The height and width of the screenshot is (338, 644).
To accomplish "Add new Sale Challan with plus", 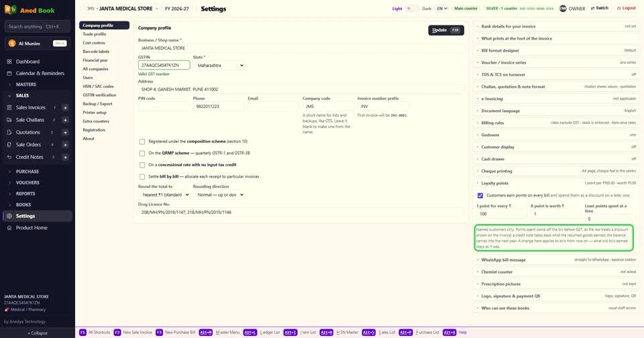I will click(65, 120).
